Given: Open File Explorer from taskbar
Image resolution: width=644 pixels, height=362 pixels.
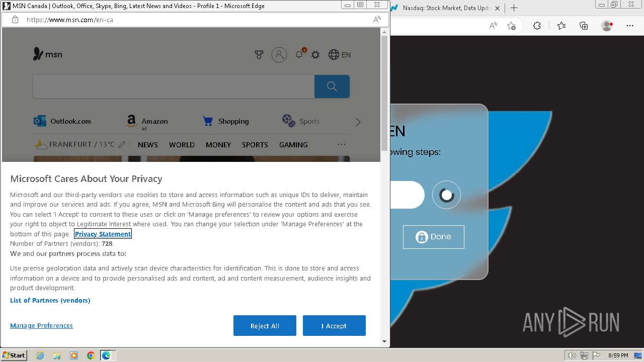Looking at the screenshot, I should [57, 355].
